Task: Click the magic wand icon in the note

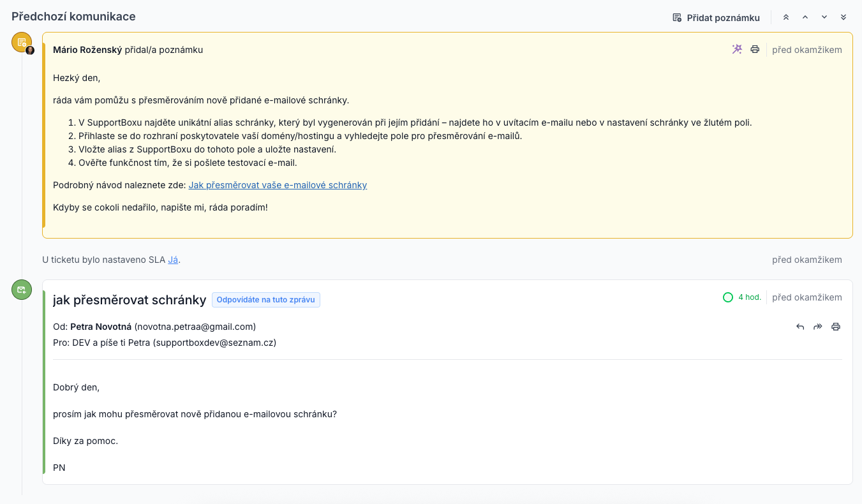Action: 737,49
